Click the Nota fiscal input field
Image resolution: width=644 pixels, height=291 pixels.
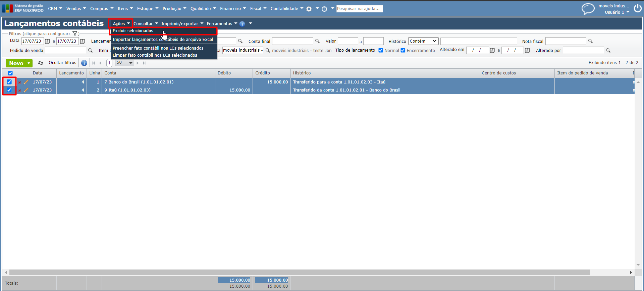566,41
